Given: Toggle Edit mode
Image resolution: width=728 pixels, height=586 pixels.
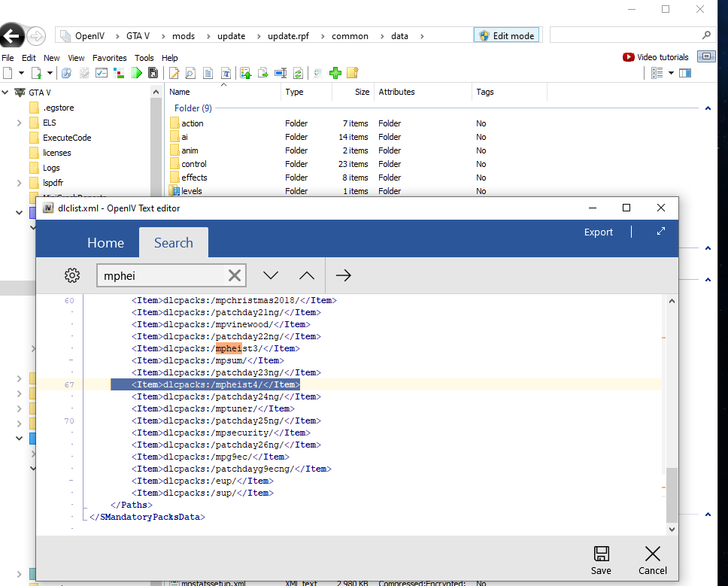Looking at the screenshot, I should tap(507, 35).
